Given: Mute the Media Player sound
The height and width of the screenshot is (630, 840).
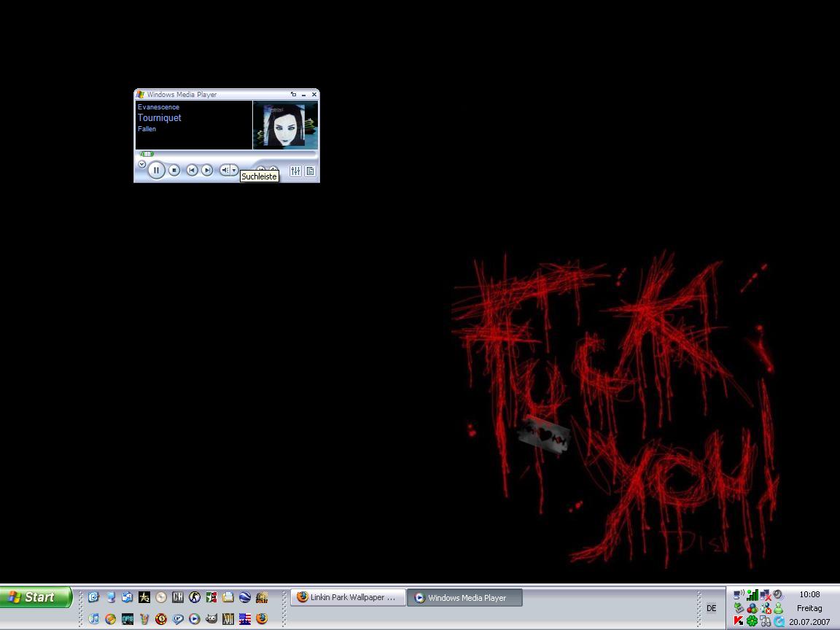Looking at the screenshot, I should (x=225, y=170).
